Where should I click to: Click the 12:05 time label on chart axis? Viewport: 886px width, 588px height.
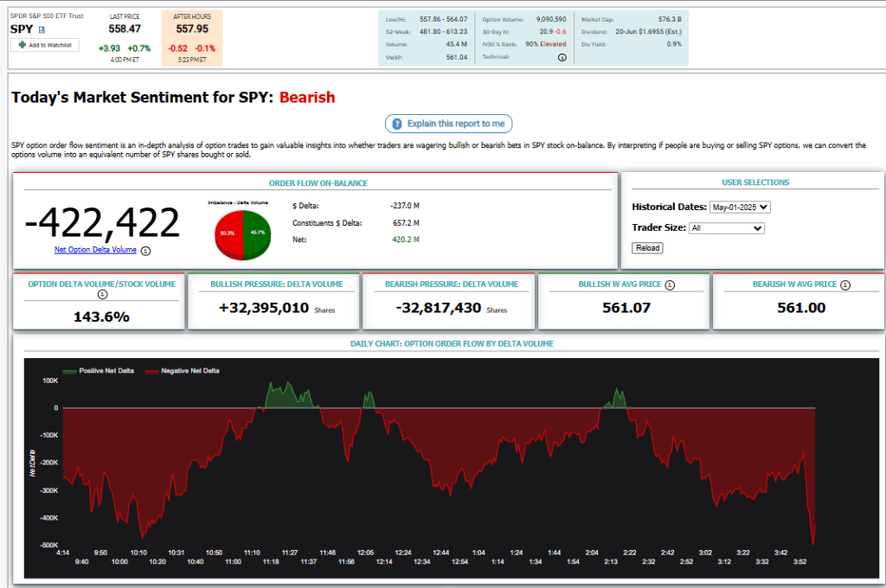click(365, 553)
